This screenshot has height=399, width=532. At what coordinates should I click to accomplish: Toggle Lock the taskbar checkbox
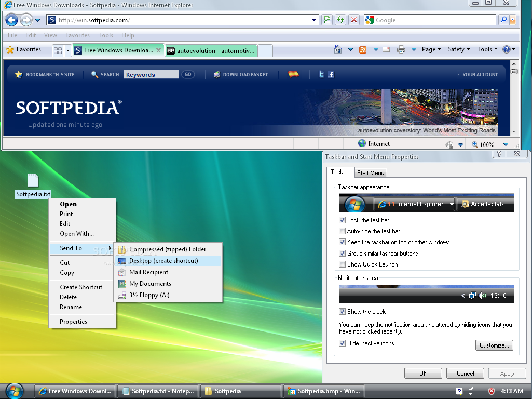pos(342,220)
